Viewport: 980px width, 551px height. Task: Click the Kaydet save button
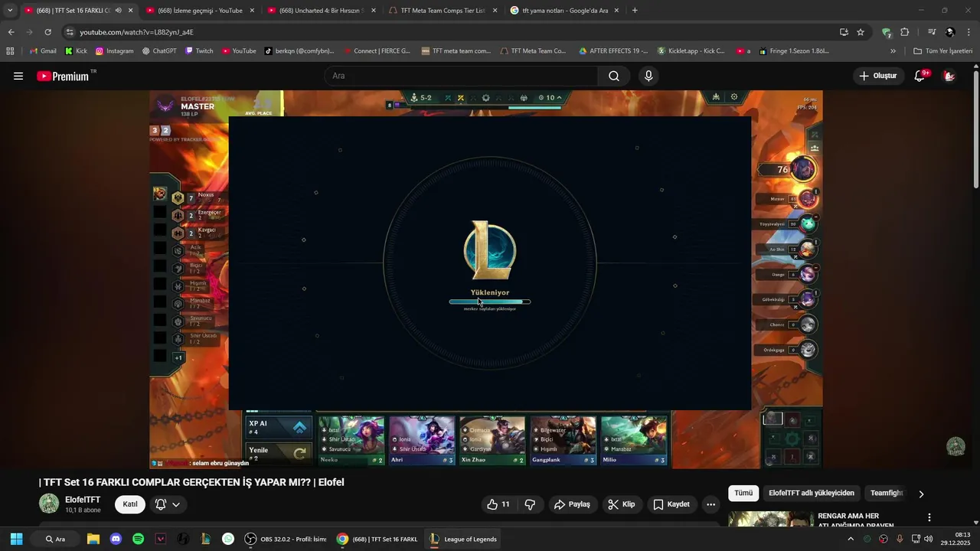click(x=671, y=504)
